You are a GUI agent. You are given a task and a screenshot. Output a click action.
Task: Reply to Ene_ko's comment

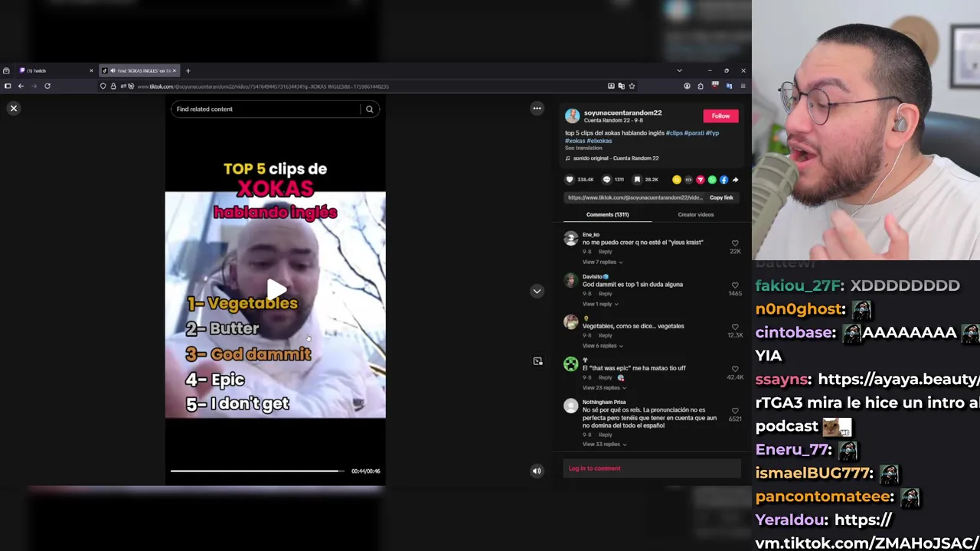pyautogui.click(x=605, y=252)
